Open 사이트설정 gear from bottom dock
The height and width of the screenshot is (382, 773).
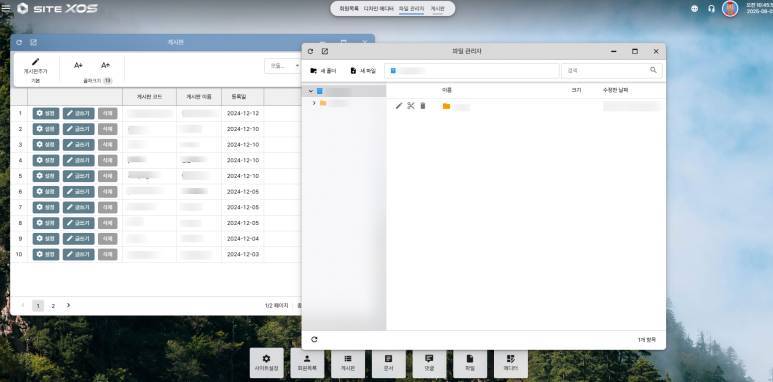(267, 363)
